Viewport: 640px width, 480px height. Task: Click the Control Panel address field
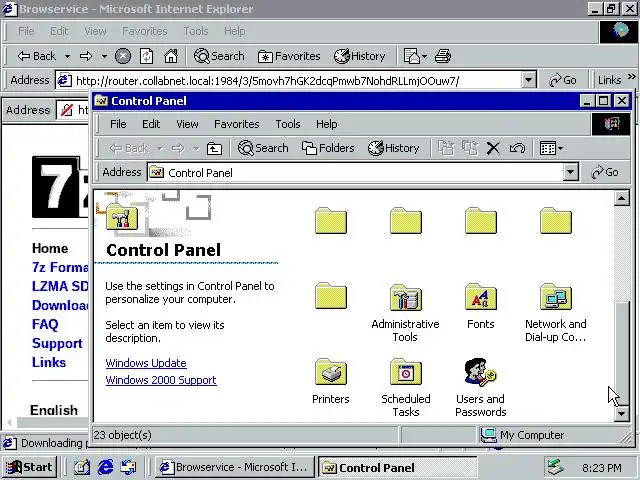pyautogui.click(x=356, y=173)
